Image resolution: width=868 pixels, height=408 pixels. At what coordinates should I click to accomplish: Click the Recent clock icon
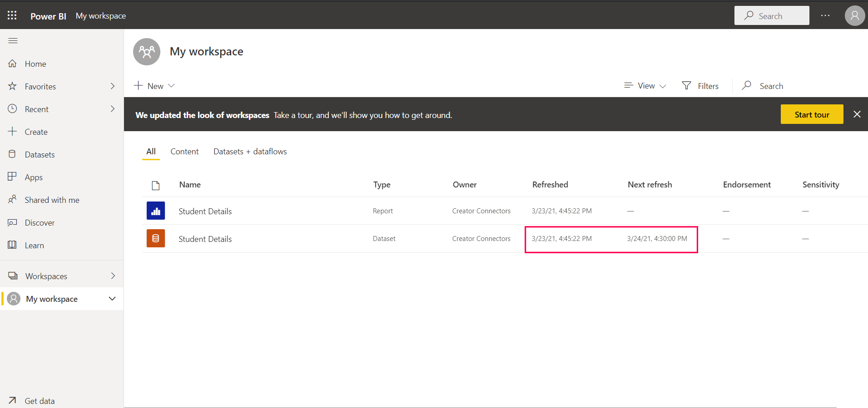[13, 109]
